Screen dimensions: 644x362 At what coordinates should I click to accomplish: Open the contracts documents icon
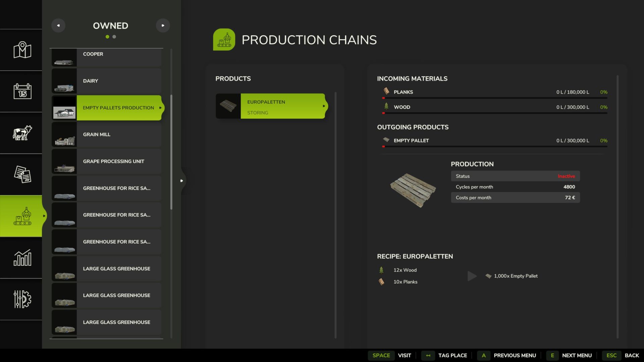(22, 174)
